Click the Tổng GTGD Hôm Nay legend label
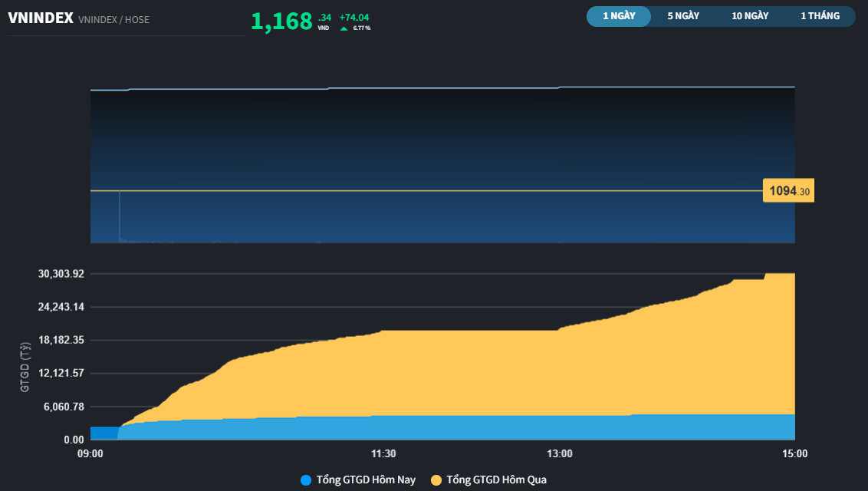Screen dimensions: 868x491 [x=366, y=480]
